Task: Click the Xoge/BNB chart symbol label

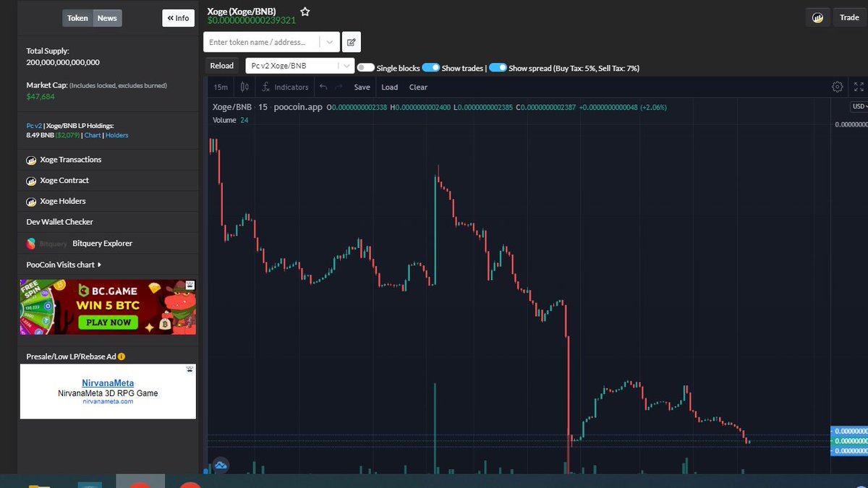Action: [x=231, y=107]
